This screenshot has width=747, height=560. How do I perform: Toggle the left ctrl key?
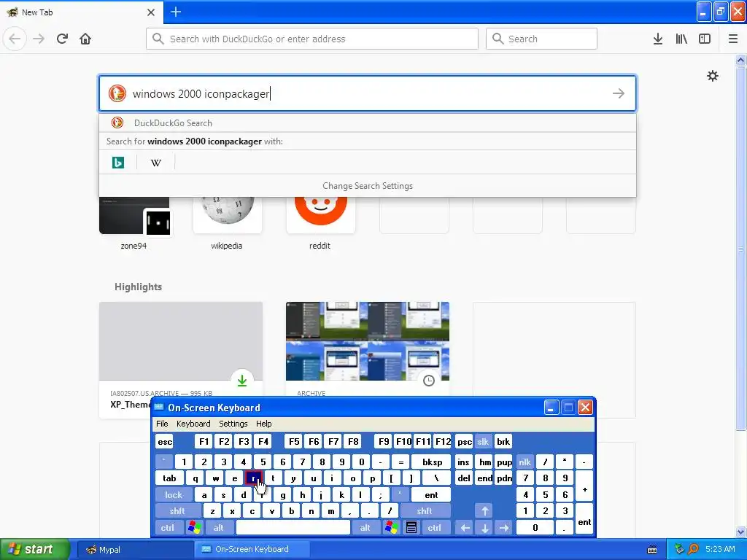tap(168, 528)
